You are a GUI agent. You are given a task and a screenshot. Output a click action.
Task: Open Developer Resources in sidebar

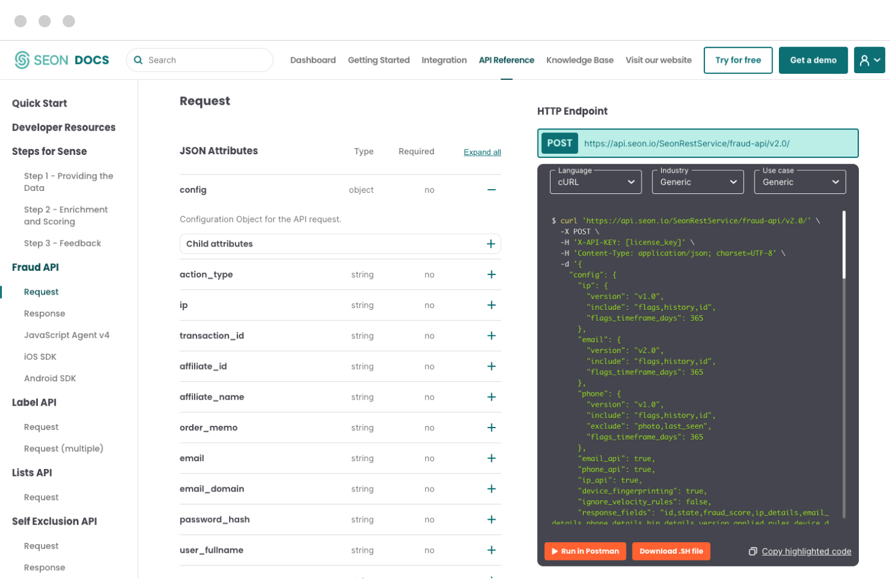pyautogui.click(x=64, y=127)
